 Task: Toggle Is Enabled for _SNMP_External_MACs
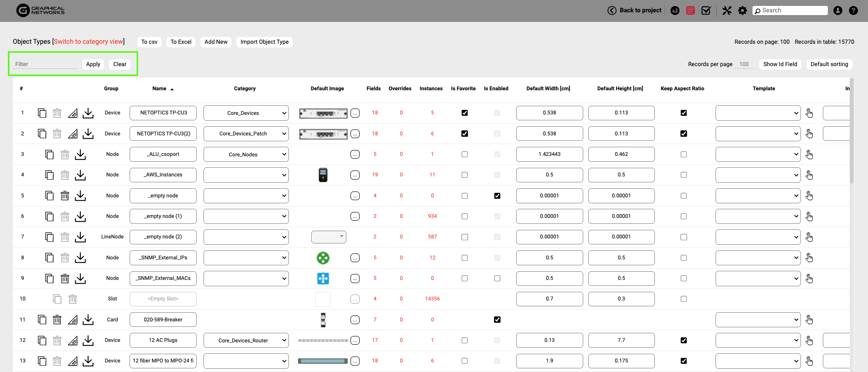click(497, 279)
